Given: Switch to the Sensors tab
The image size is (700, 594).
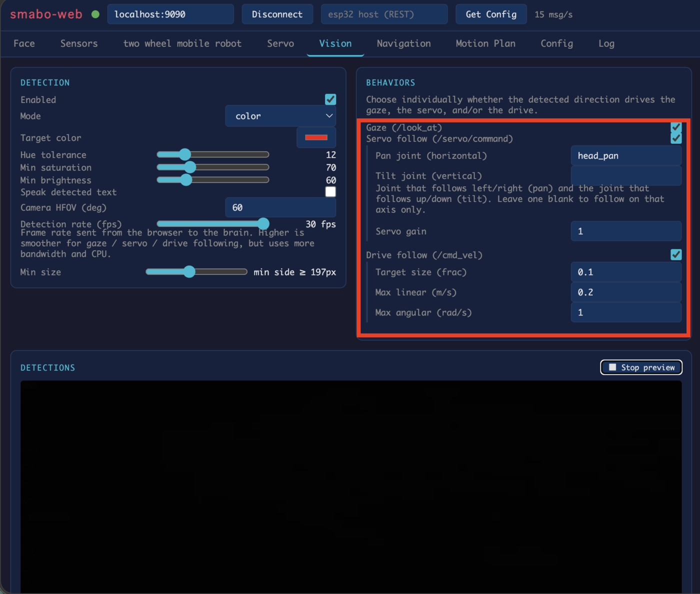Looking at the screenshot, I should [x=79, y=43].
